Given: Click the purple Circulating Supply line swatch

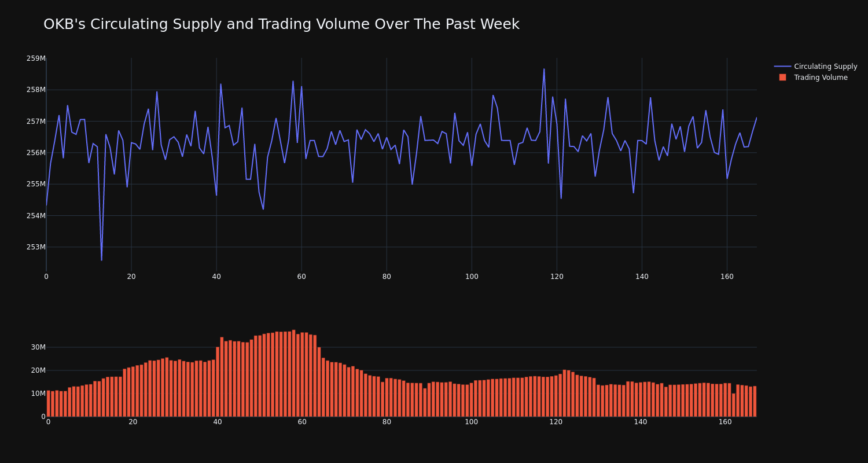Looking at the screenshot, I should [x=782, y=67].
